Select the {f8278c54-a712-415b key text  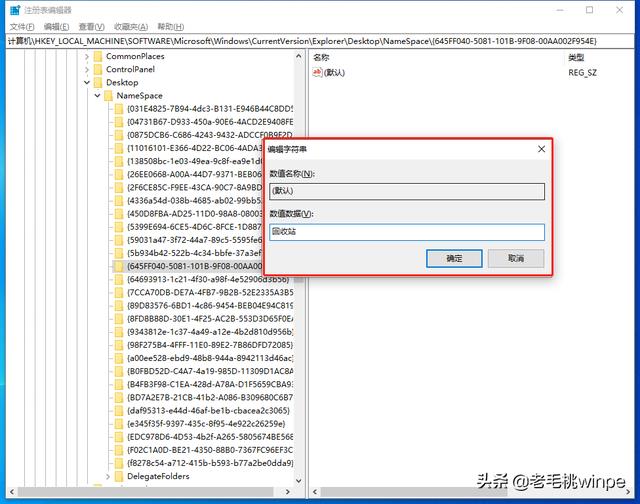[210, 463]
